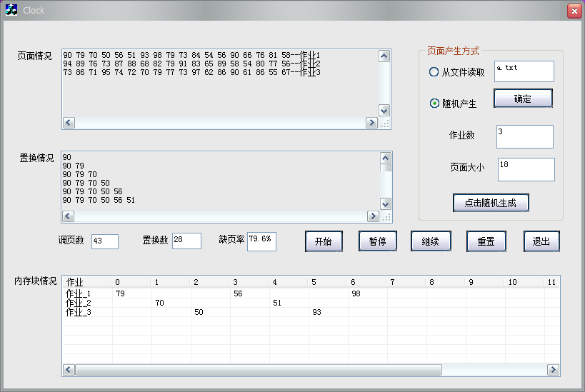Click the 作业 column header
585x392 pixels.
coord(86,282)
